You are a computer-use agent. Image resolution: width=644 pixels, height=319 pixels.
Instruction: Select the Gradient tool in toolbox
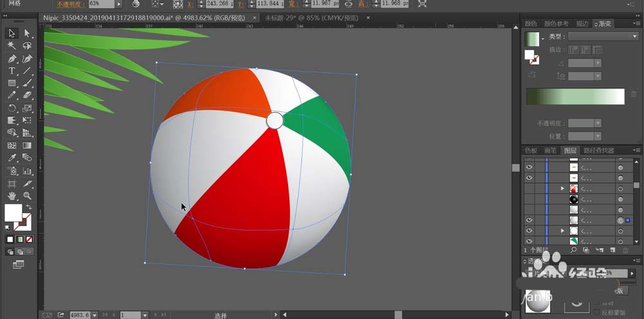[27, 146]
